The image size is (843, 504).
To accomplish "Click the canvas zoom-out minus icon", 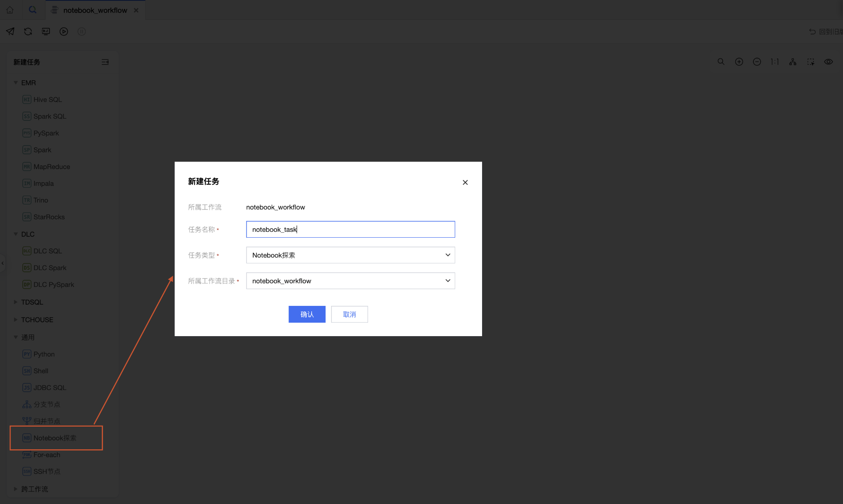I will click(x=757, y=62).
